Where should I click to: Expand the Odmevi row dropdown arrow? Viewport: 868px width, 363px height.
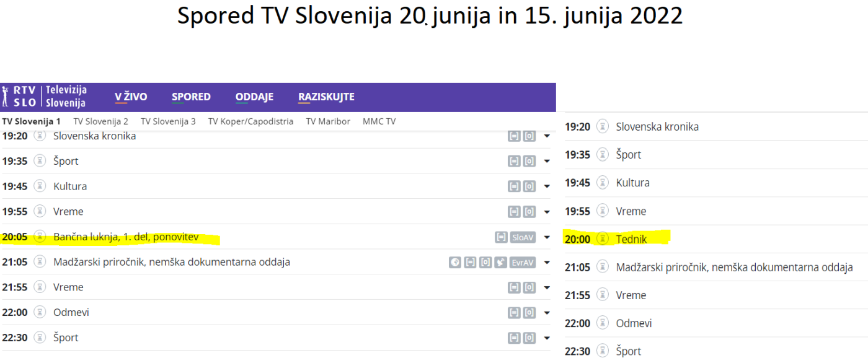[547, 313]
